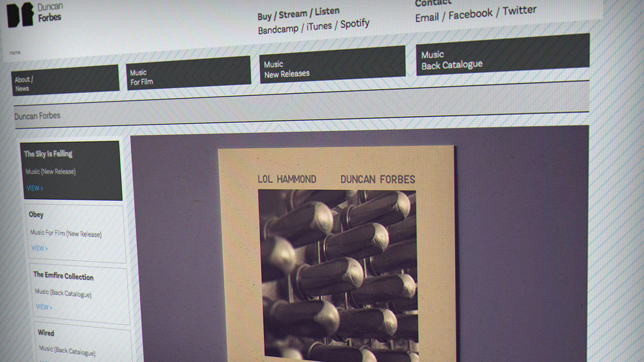Select the Wired item in sidebar

pyautogui.click(x=46, y=333)
